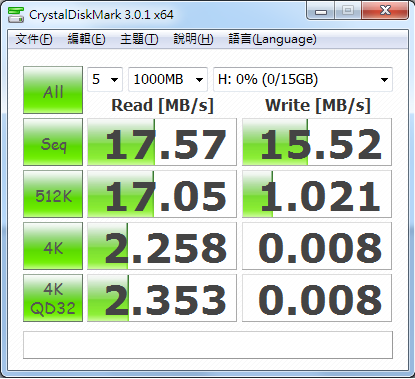Viewport: 415px width, 379px height.
Task: Start the 512K random test
Action: [53, 194]
